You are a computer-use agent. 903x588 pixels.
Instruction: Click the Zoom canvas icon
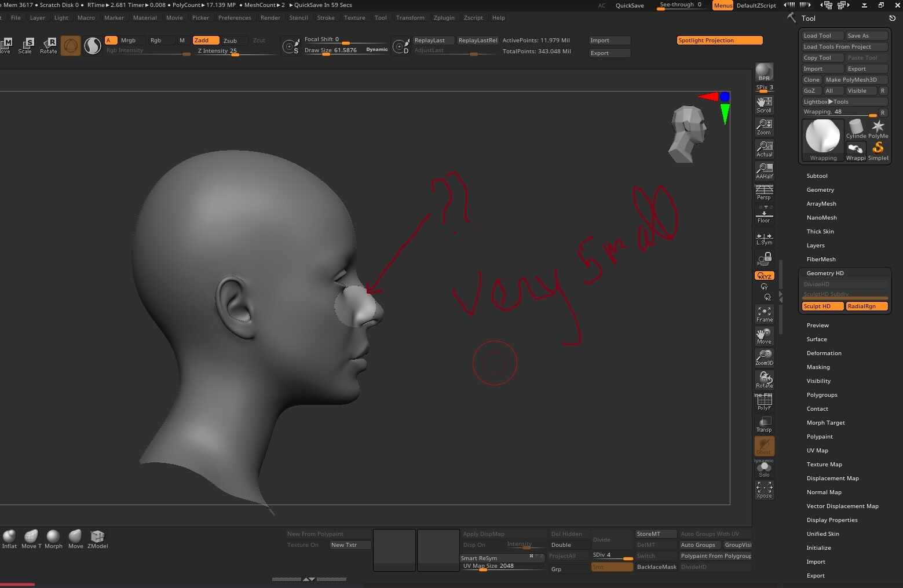[x=764, y=126]
